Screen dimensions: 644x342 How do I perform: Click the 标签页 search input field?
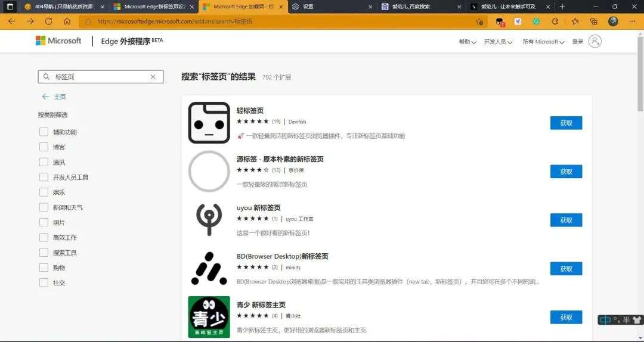tap(101, 77)
